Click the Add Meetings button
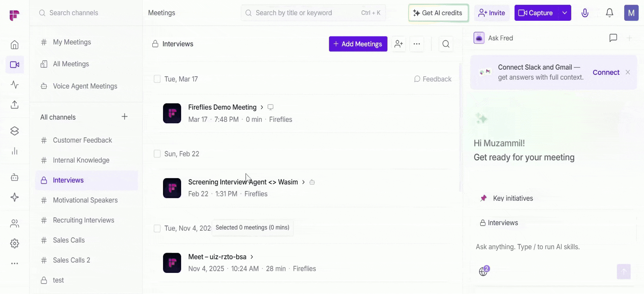Screen dimensions: 644x294 (358, 44)
